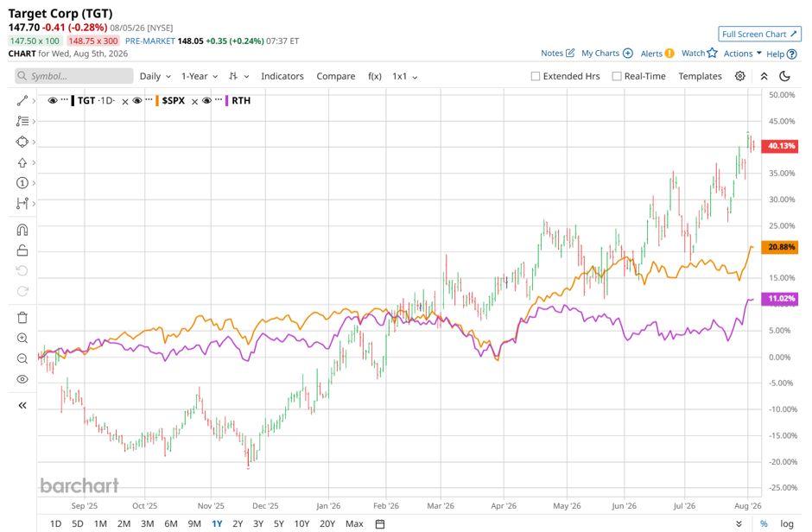The width and height of the screenshot is (812, 532).
Task: Toggle percent scale mode
Action: pyautogui.click(x=764, y=523)
